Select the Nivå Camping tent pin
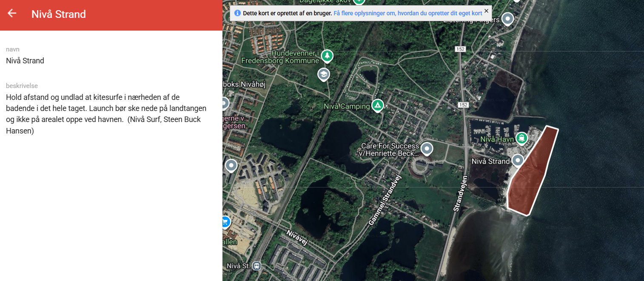The width and height of the screenshot is (644, 281). click(377, 105)
